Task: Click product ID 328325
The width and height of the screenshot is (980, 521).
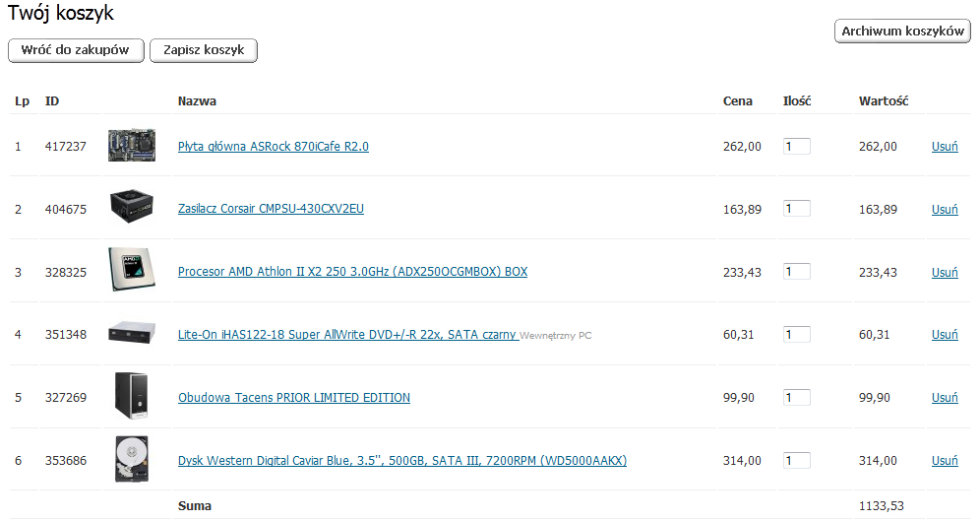Action: [x=66, y=273]
